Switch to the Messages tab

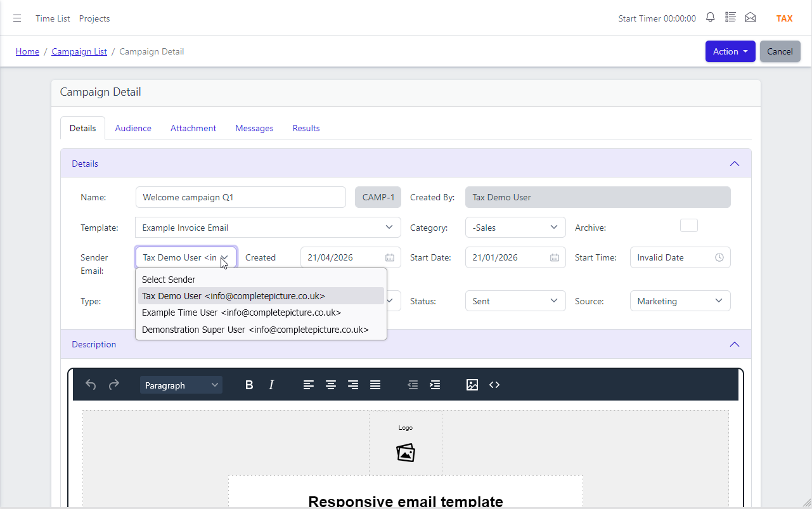pyautogui.click(x=254, y=128)
